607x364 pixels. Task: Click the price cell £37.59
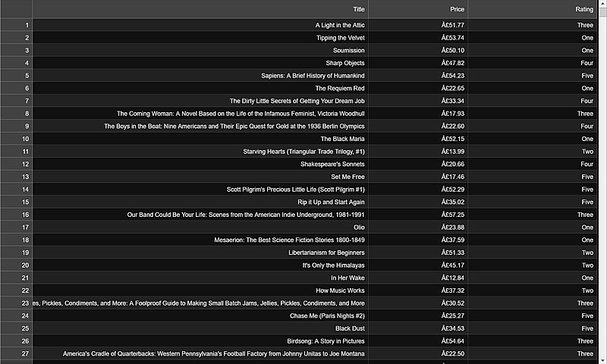[418, 240]
